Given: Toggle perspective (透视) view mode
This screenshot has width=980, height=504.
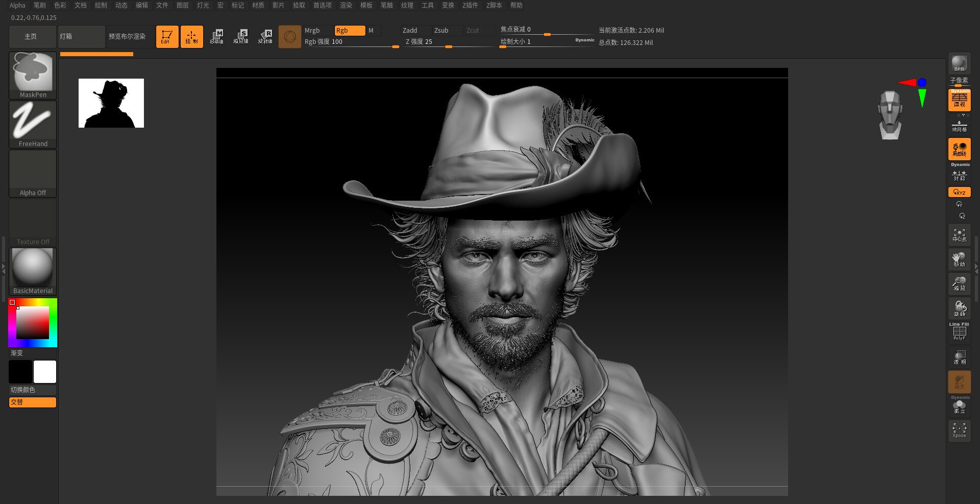Looking at the screenshot, I should (x=959, y=100).
